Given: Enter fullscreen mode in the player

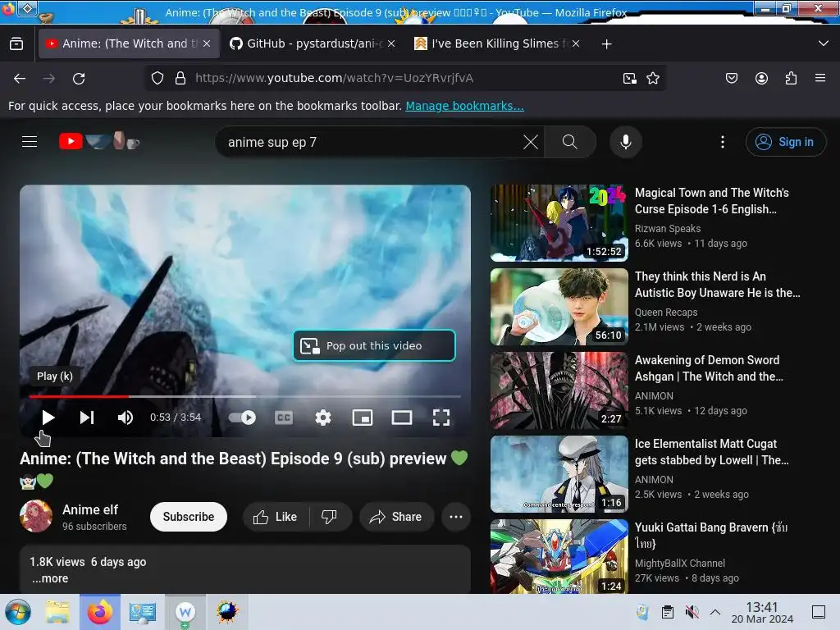Looking at the screenshot, I should (x=441, y=418).
